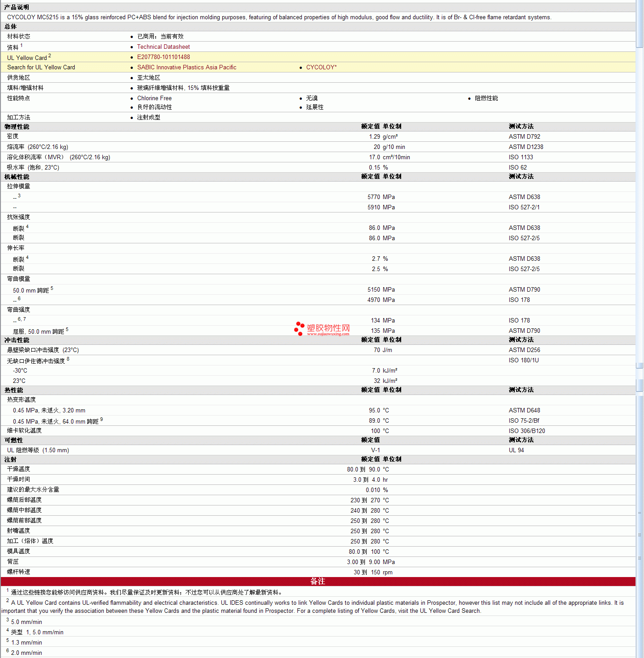Select ISO 306/B120 test method cell
Screen dimensions: 644x658
click(x=527, y=431)
